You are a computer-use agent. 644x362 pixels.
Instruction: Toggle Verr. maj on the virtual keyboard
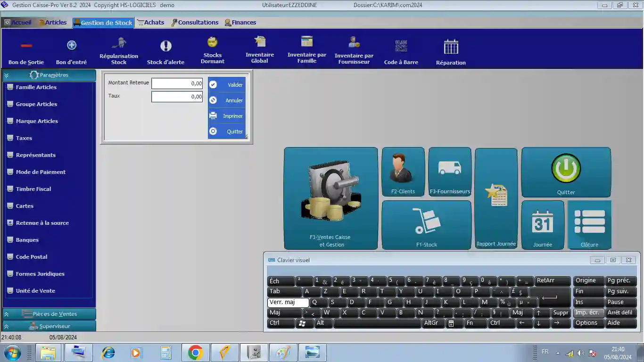[x=288, y=302]
